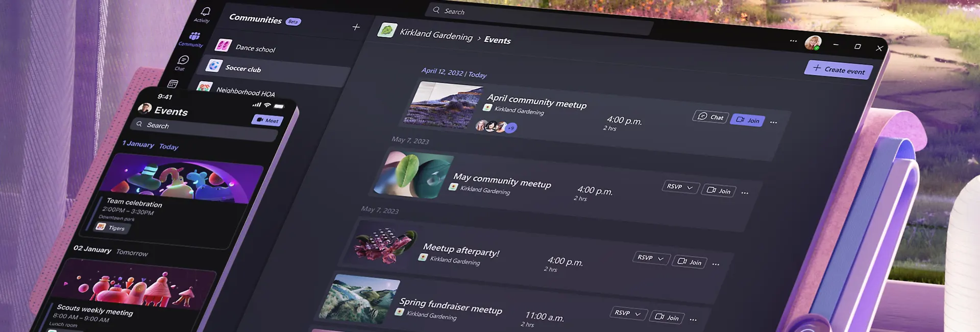980x332 pixels.
Task: Expand RSVP dropdown for May community meetup
Action: [x=680, y=187]
